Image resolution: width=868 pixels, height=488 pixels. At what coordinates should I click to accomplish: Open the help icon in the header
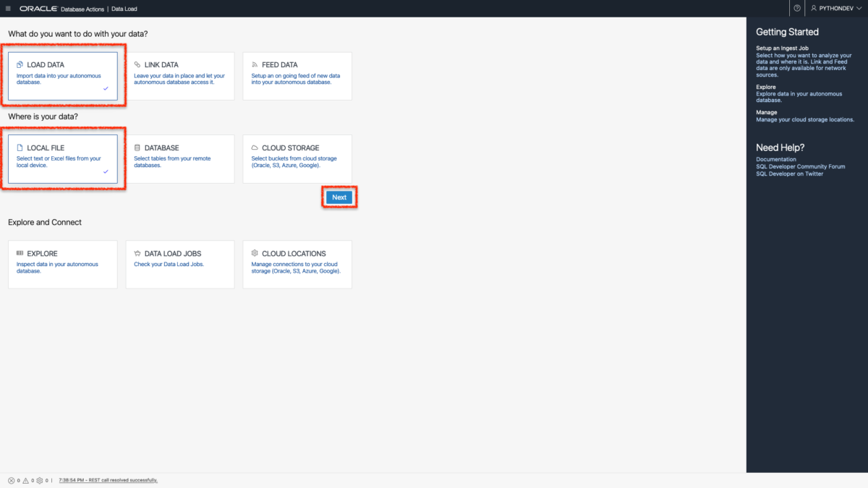tap(796, 8)
